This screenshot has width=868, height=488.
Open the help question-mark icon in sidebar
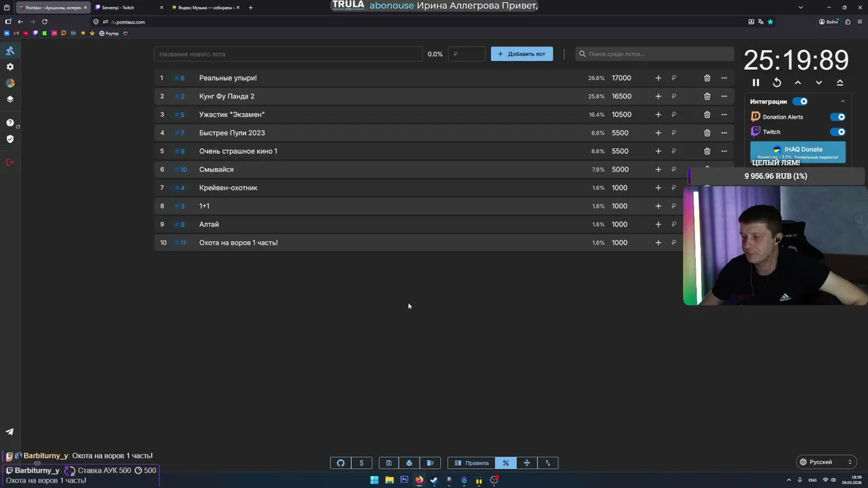click(10, 123)
